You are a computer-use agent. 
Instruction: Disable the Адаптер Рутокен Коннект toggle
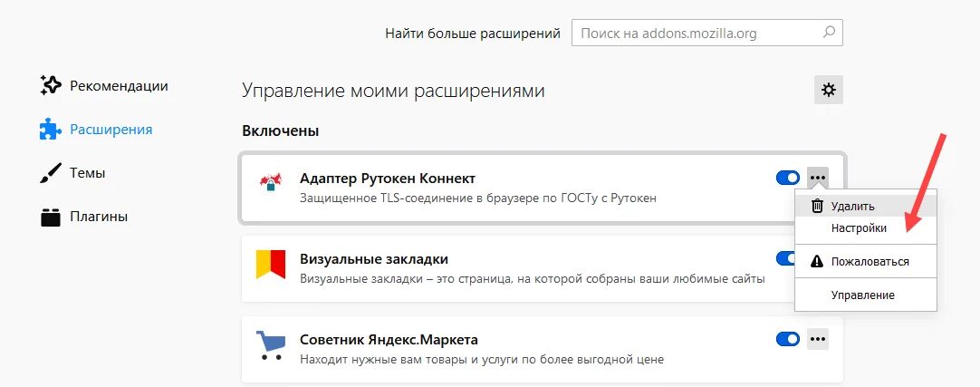pos(787,178)
